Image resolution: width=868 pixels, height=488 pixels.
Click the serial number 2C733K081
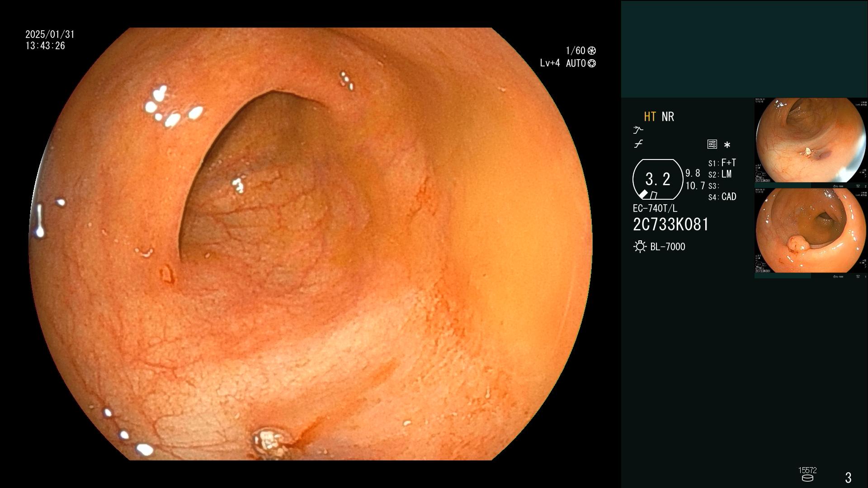click(671, 225)
